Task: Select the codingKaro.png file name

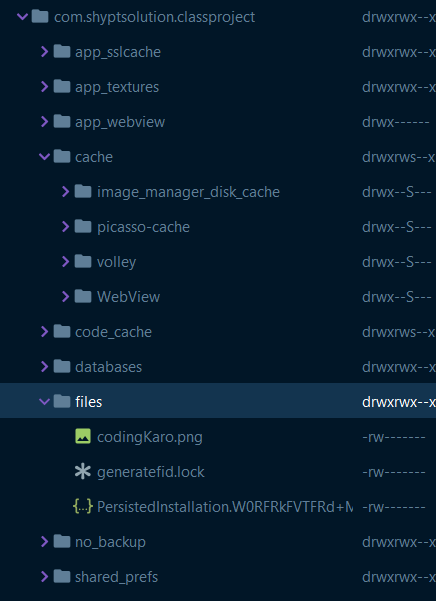Action: pyautogui.click(x=150, y=437)
